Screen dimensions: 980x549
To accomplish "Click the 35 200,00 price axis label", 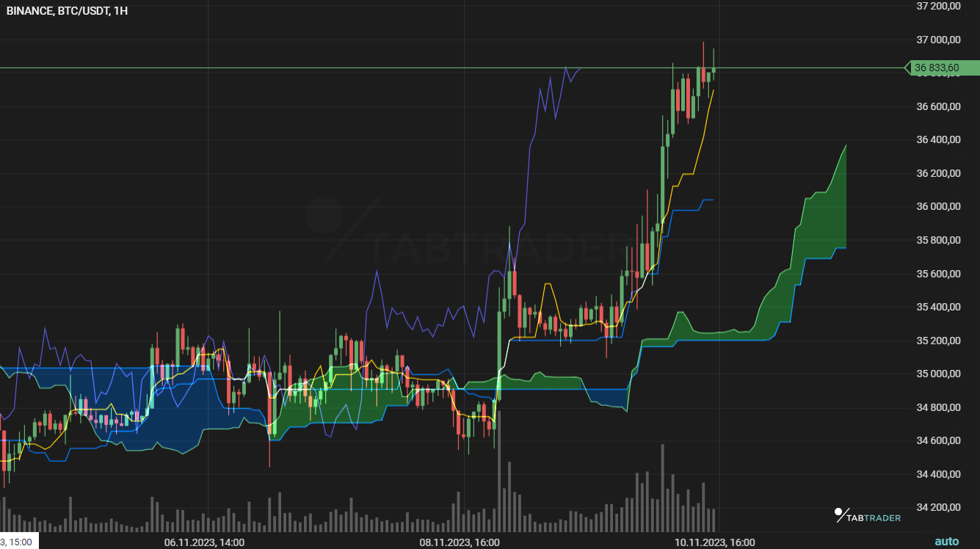I will click(x=939, y=341).
